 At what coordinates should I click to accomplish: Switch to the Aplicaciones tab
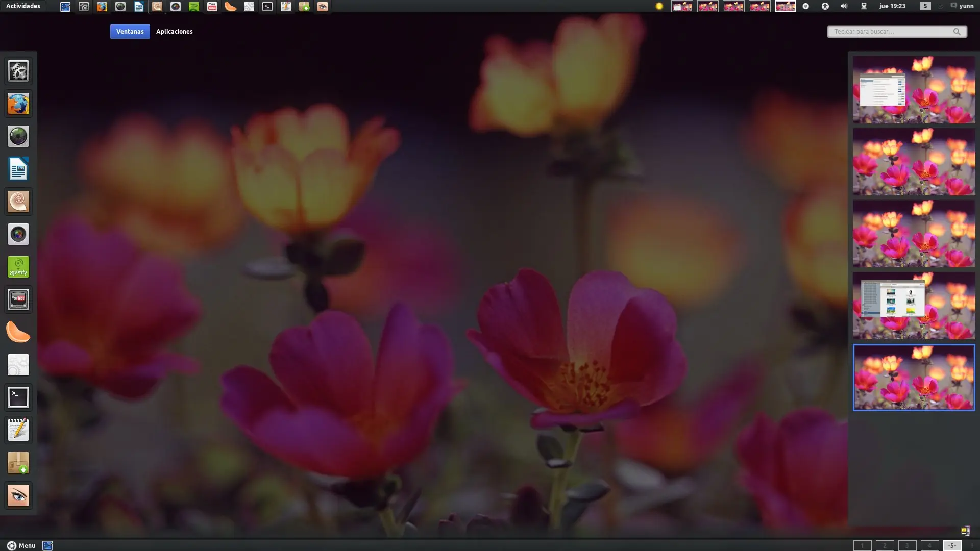tap(174, 31)
